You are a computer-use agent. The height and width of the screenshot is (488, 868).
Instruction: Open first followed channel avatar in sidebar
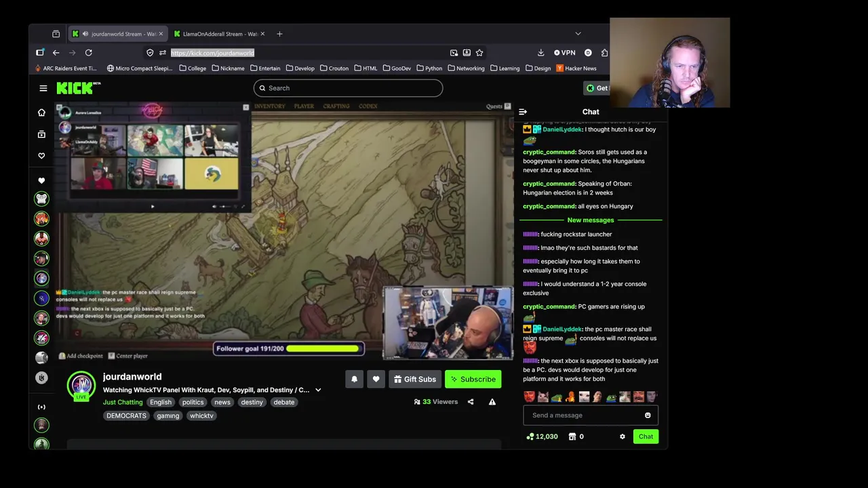[x=41, y=199]
